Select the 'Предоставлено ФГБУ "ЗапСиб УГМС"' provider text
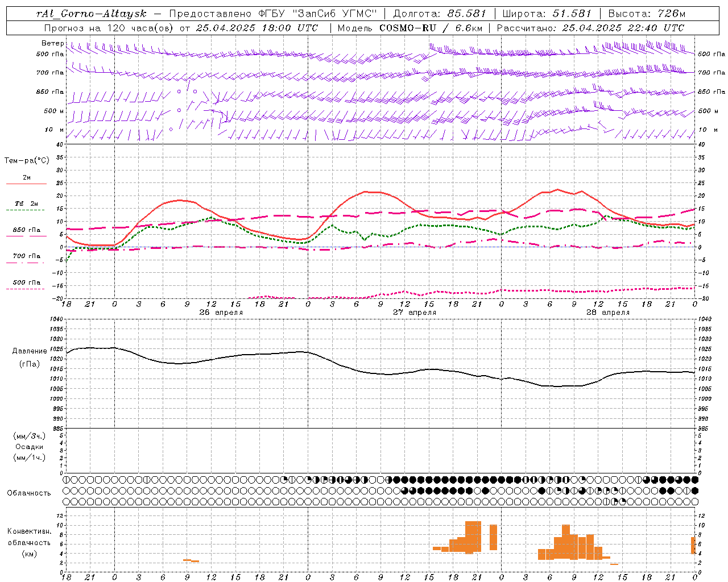 (273, 14)
